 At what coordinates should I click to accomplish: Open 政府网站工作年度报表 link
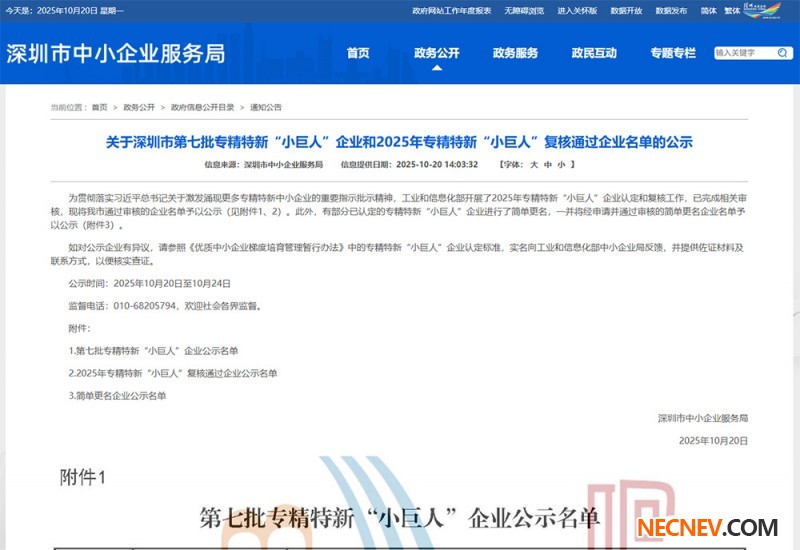[x=451, y=10]
